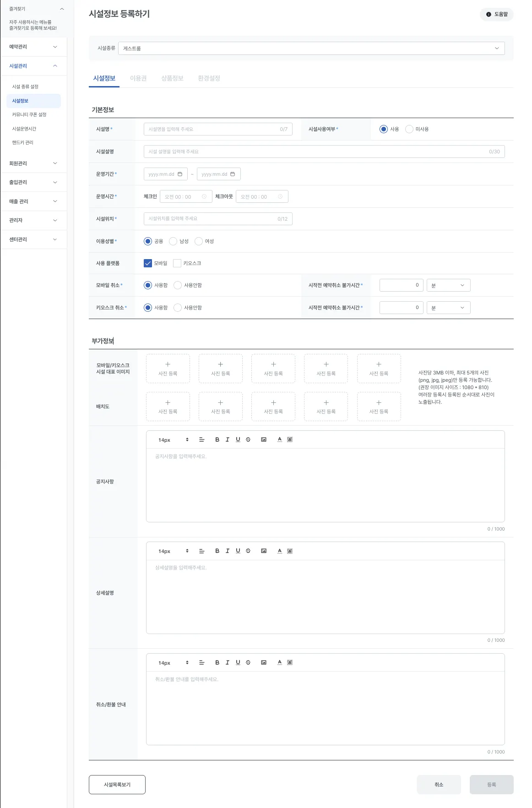This screenshot has height=808, width=532.
Task: Click Bold icon in 공지사항 editor
Action: [x=217, y=439]
